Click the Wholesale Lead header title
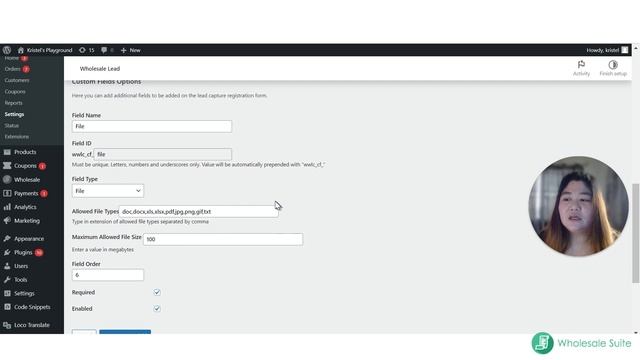This screenshot has width=640, height=360. [100, 69]
